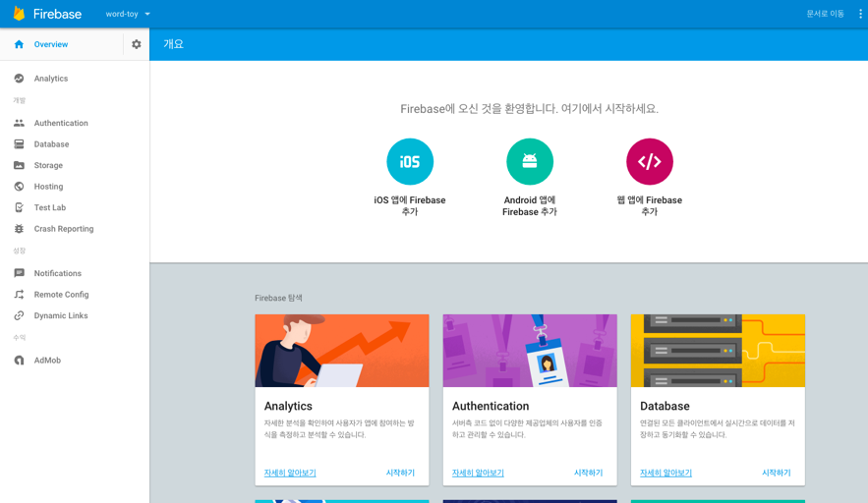Click the Dynamic Links chain icon
868x503 pixels.
tap(19, 315)
